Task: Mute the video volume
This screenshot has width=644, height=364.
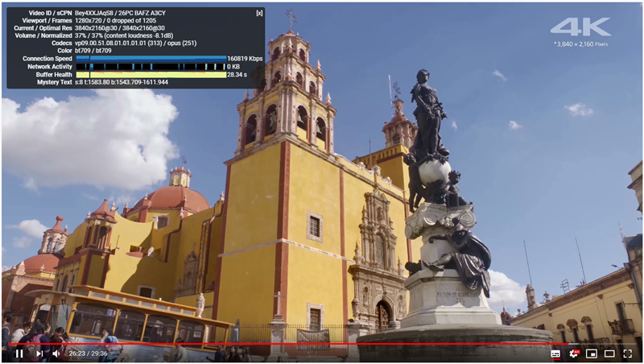Action: [x=56, y=354]
